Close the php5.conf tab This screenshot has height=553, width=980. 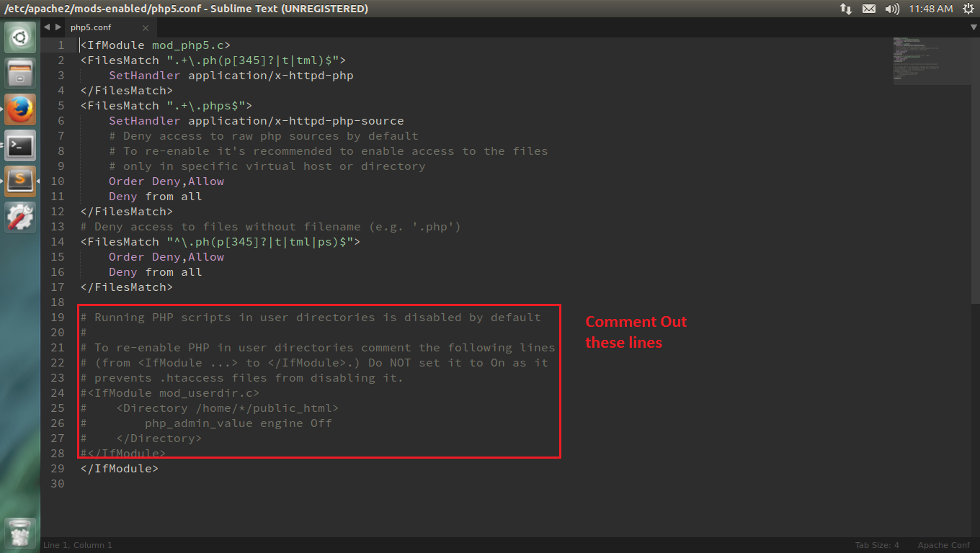(x=146, y=28)
